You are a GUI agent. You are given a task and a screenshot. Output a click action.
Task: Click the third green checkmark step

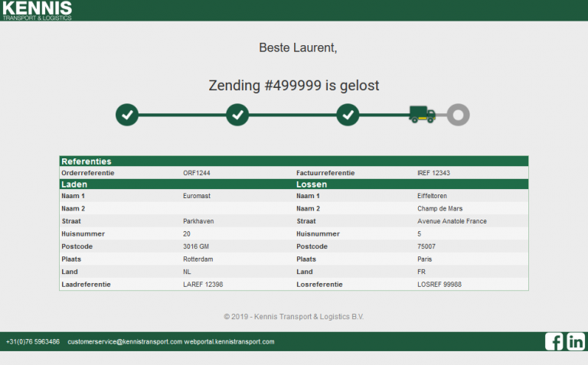[x=348, y=115]
